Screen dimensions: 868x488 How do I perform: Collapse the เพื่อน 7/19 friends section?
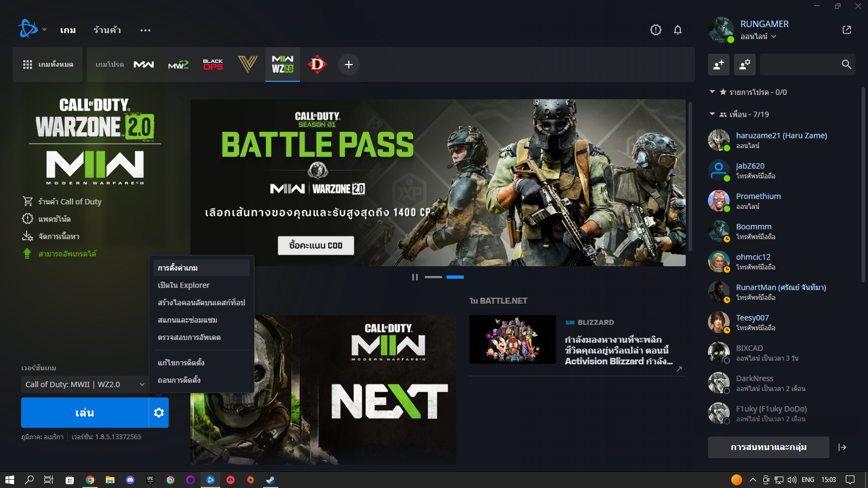(x=712, y=114)
